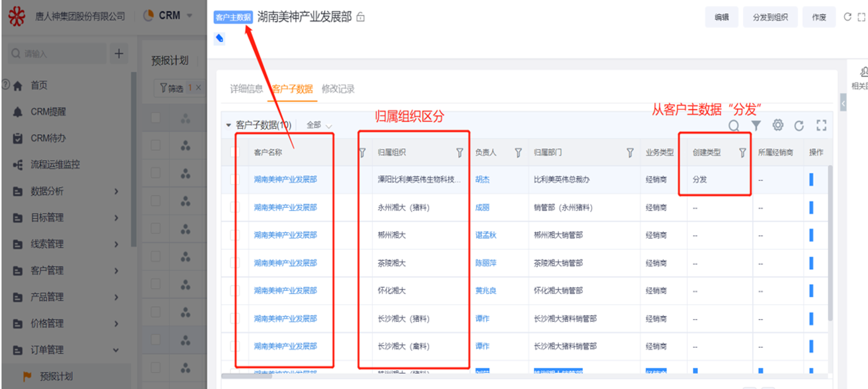Click the 流程运维监控 flow icon

pyautogui.click(x=18, y=165)
